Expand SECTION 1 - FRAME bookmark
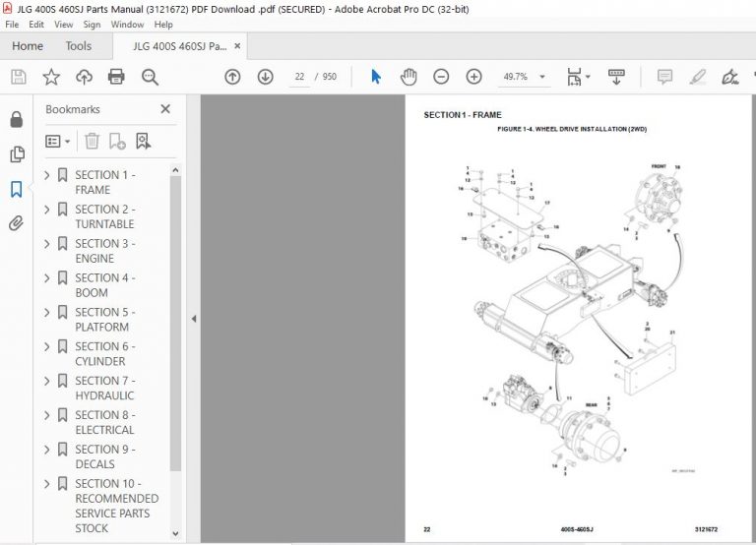 pyautogui.click(x=47, y=175)
